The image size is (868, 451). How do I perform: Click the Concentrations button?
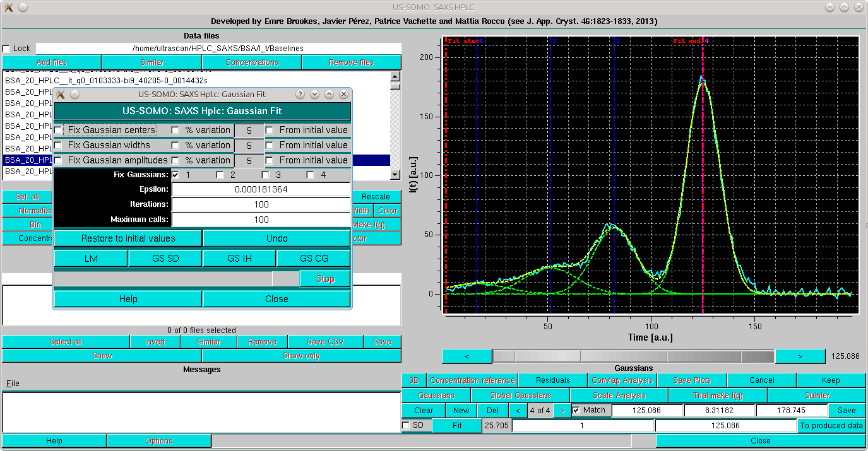click(252, 62)
